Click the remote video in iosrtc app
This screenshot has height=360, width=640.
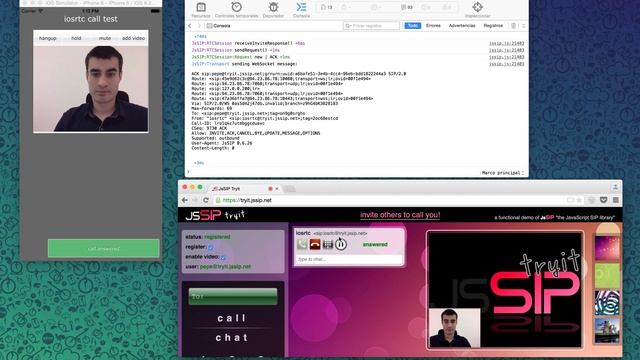[91, 89]
